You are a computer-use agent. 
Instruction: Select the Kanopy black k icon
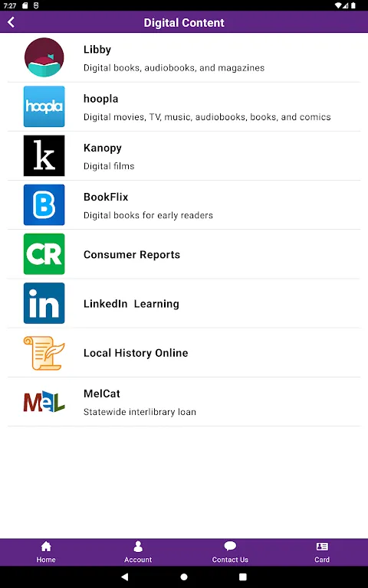tap(44, 155)
